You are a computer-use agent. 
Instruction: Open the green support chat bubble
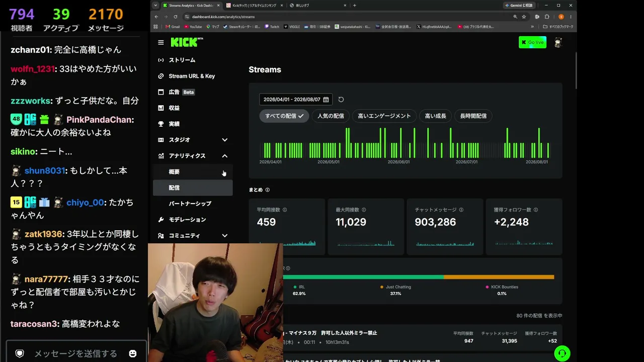click(562, 353)
